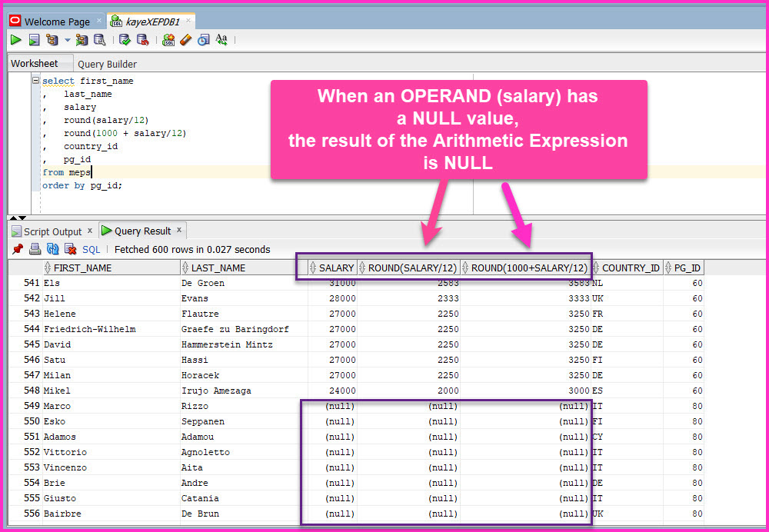Select the 'Horacek' last name cell
The width and height of the screenshot is (769, 532).
pyautogui.click(x=245, y=375)
